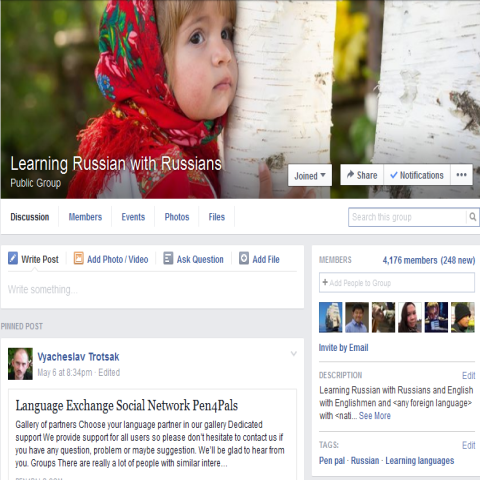Expand the description with See More
The width and height of the screenshot is (480, 480).
(x=374, y=416)
